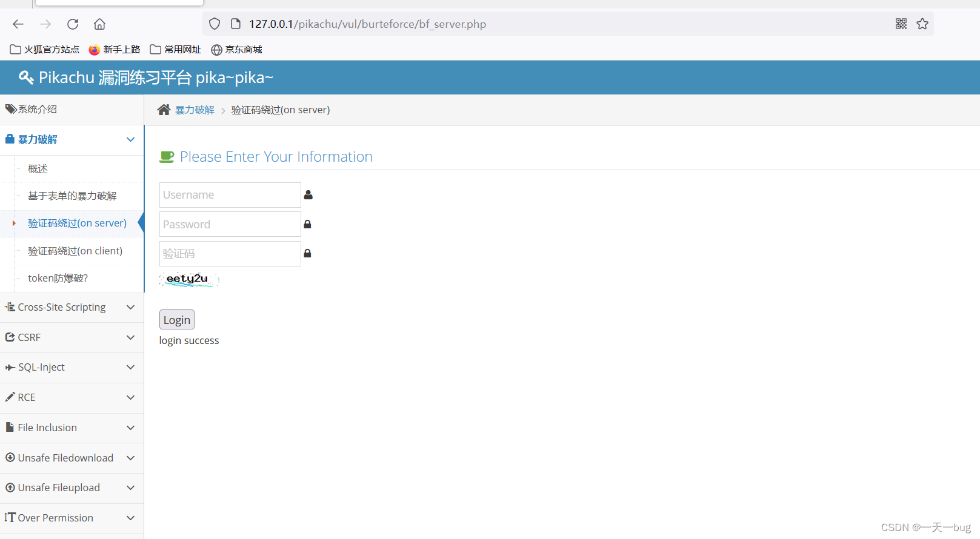Viewport: 980px width, 539px height.
Task: Expand the Cross-Site Scripting chevron
Action: click(130, 308)
